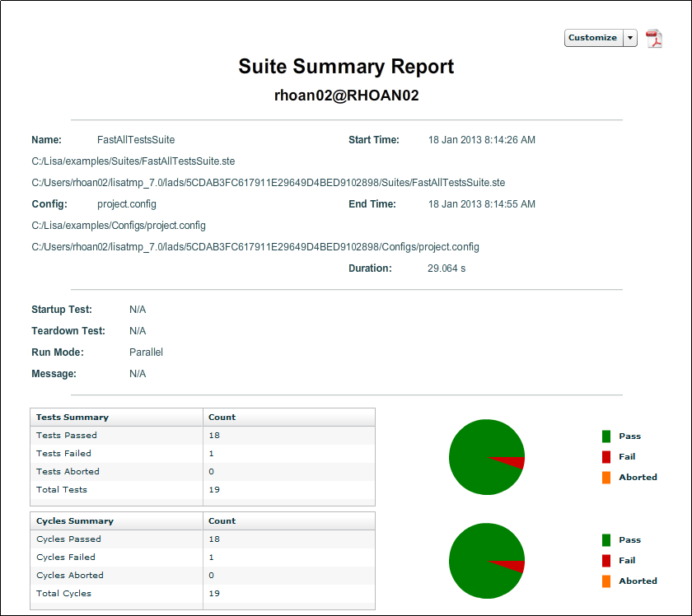Click the red slice of the Tests pie chart
The height and width of the screenshot is (616, 692).
click(x=515, y=461)
